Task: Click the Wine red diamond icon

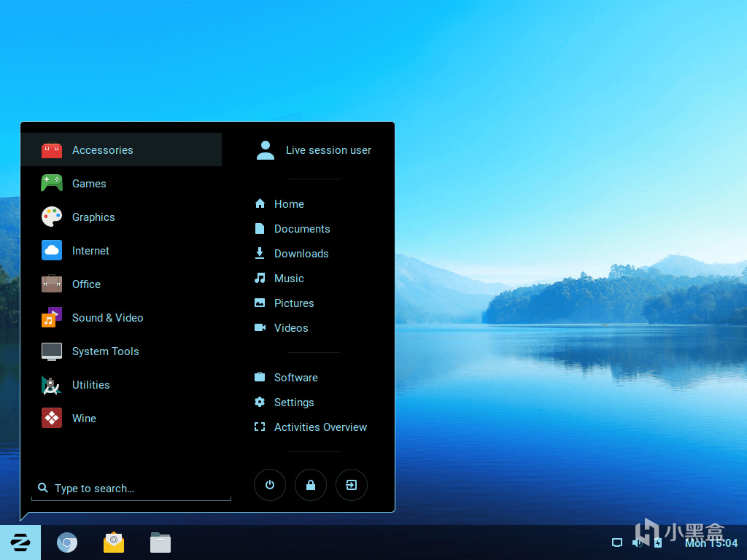Action: click(52, 418)
